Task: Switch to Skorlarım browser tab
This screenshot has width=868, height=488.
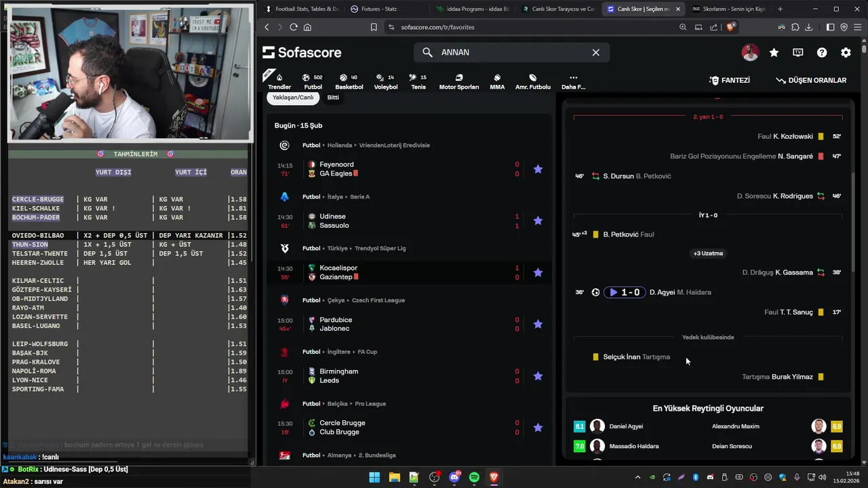Action: point(729,9)
